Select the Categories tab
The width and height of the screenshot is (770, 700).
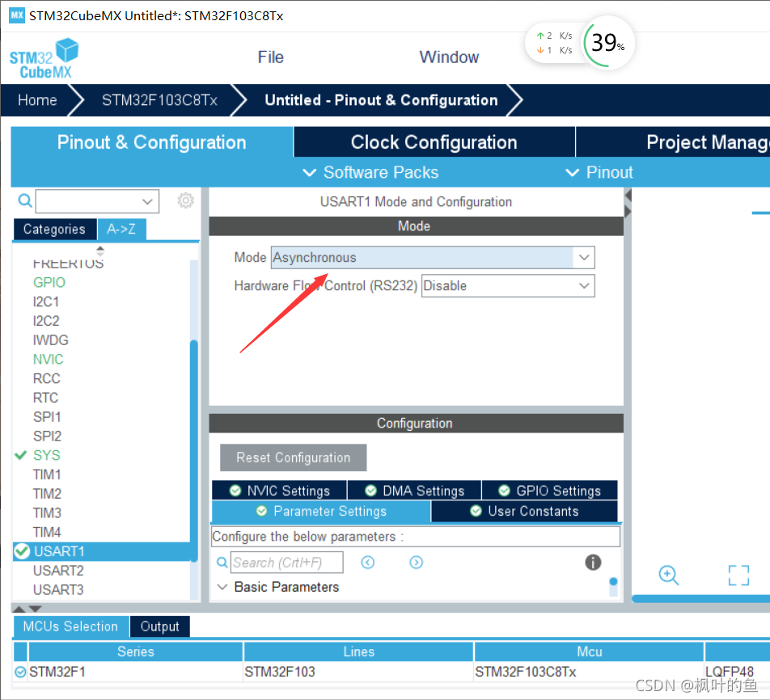pos(54,230)
